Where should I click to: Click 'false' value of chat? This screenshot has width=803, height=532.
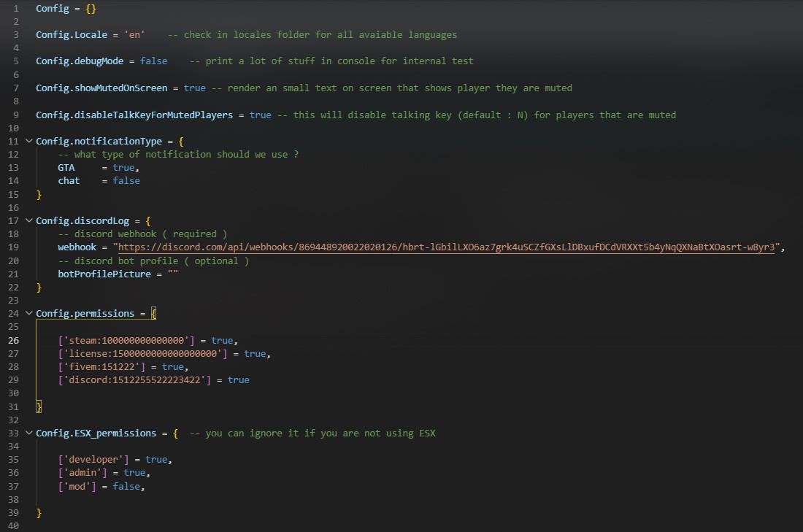[126, 181]
